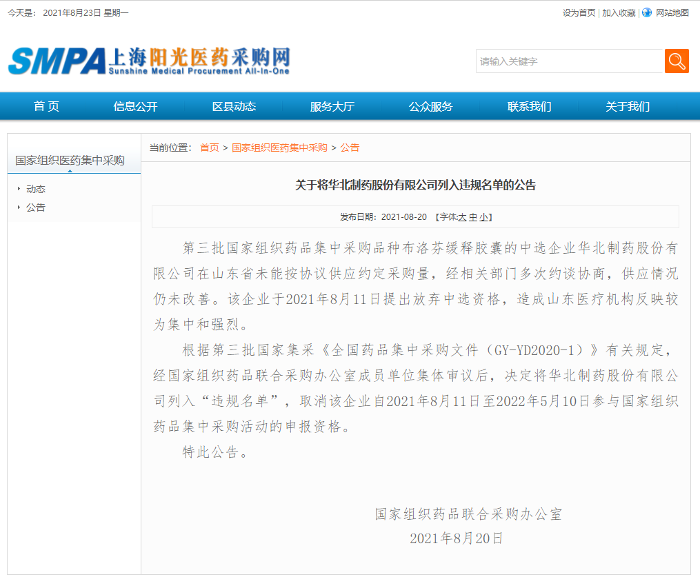Image resolution: width=700 pixels, height=588 pixels.
Task: Click the arrow bullet next to 动态
Action: 19,189
